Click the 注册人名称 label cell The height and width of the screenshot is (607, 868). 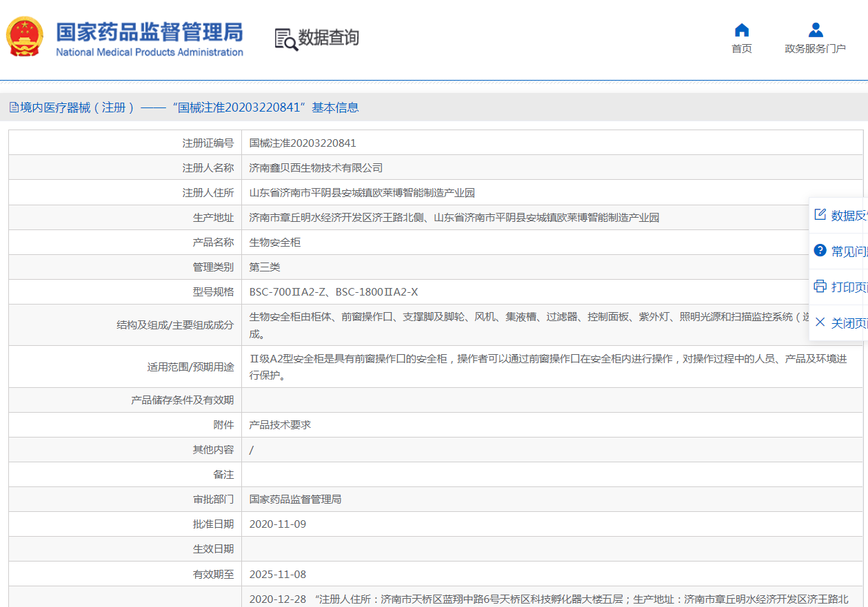click(x=125, y=168)
